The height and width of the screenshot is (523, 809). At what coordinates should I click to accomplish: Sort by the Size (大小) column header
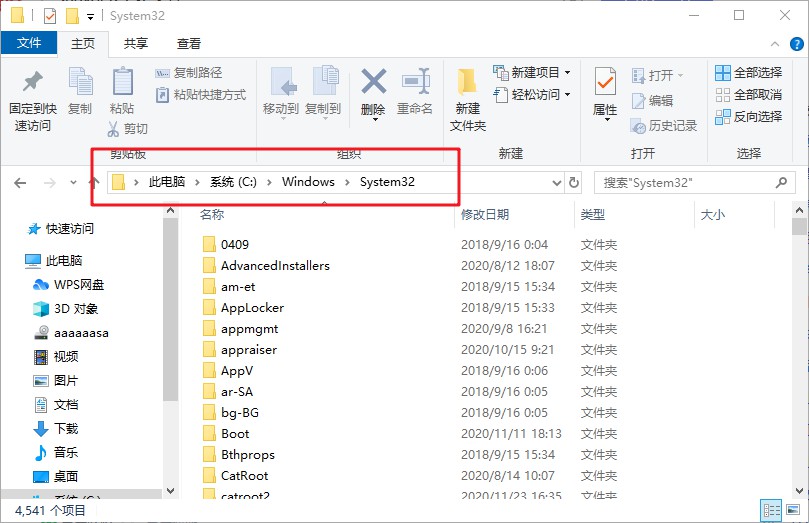coord(713,215)
